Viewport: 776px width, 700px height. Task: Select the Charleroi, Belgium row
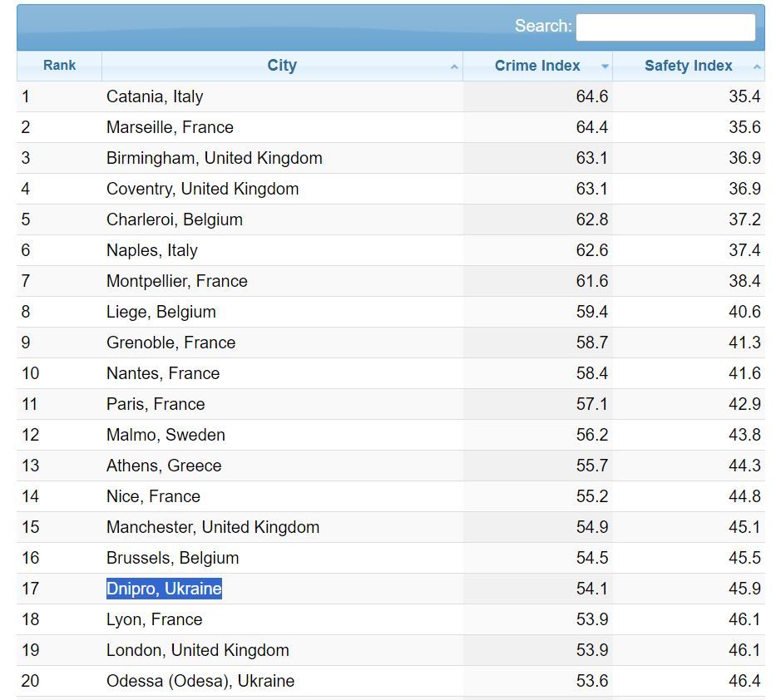175,219
